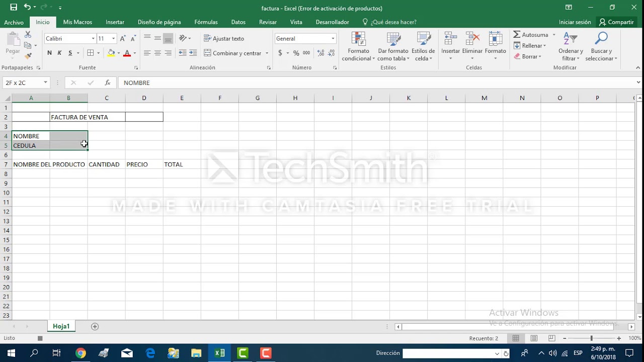This screenshot has width=644, height=362.
Task: Click the fill color yellow swatch
Action: point(112,53)
